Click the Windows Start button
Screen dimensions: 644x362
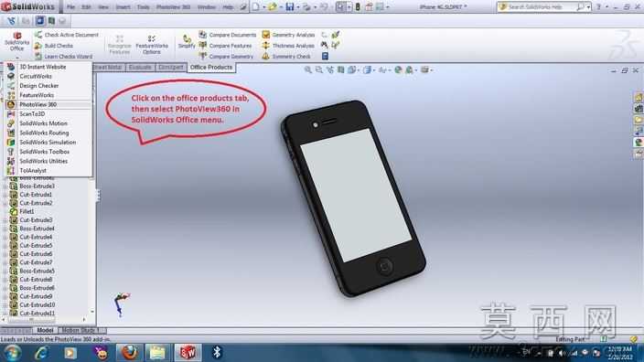pyautogui.click(x=12, y=353)
